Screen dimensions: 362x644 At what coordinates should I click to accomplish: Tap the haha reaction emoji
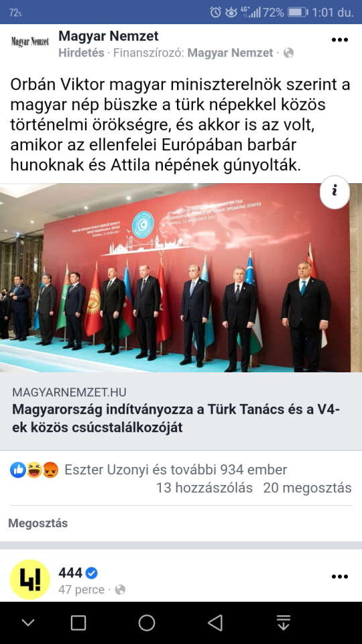click(34, 470)
